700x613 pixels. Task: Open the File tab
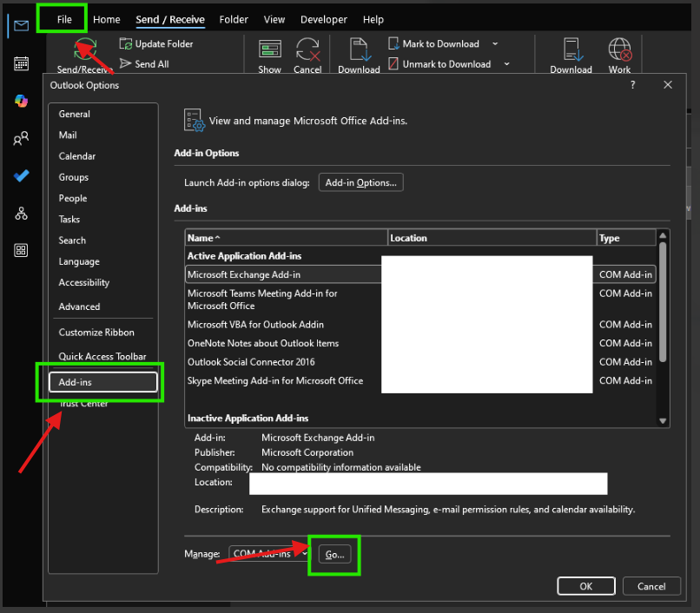(64, 20)
